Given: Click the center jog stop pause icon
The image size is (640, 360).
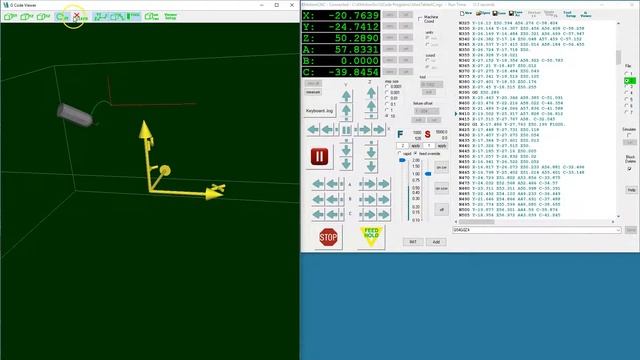Looking at the screenshot, I should pos(346,130).
